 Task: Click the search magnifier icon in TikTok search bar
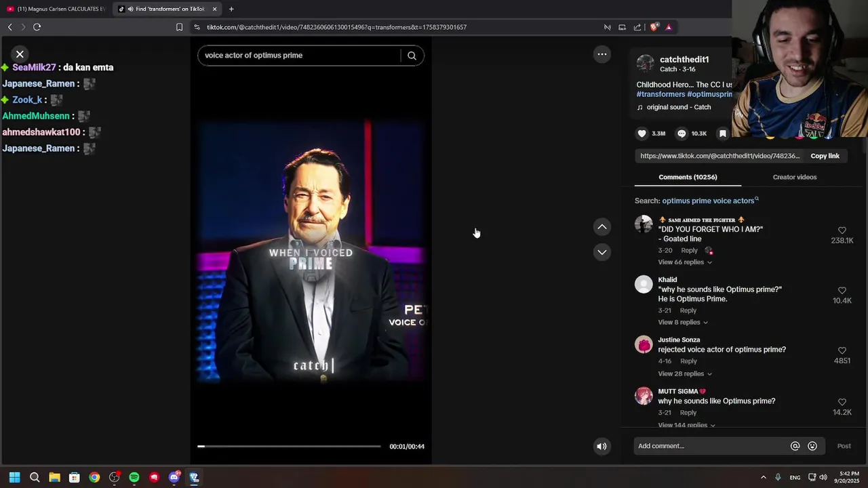click(x=412, y=56)
